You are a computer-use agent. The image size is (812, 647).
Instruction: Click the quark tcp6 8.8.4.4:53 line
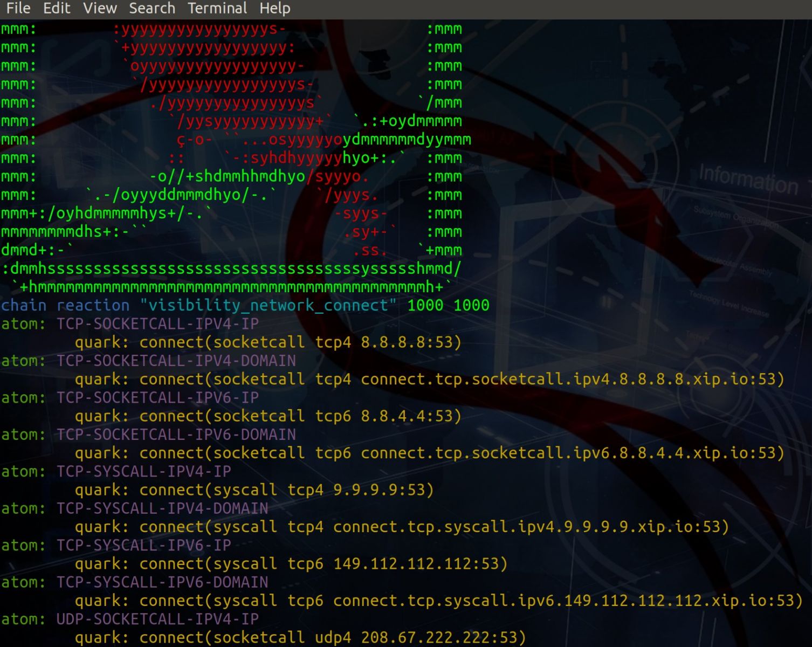coord(268,416)
